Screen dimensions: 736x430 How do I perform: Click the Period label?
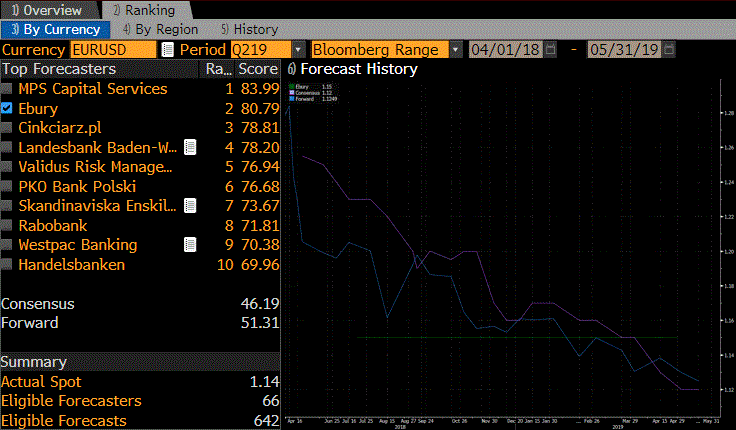tap(203, 50)
